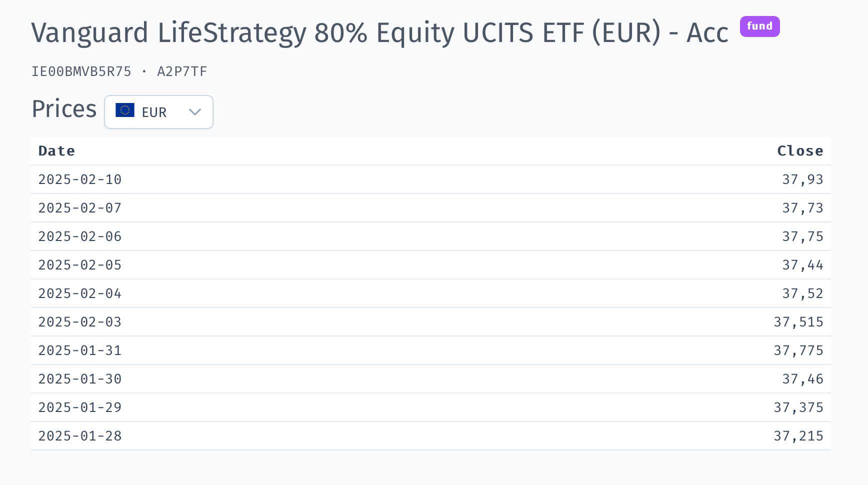868x485 pixels.
Task: Click the 2025-02-04 row
Action: 431,293
